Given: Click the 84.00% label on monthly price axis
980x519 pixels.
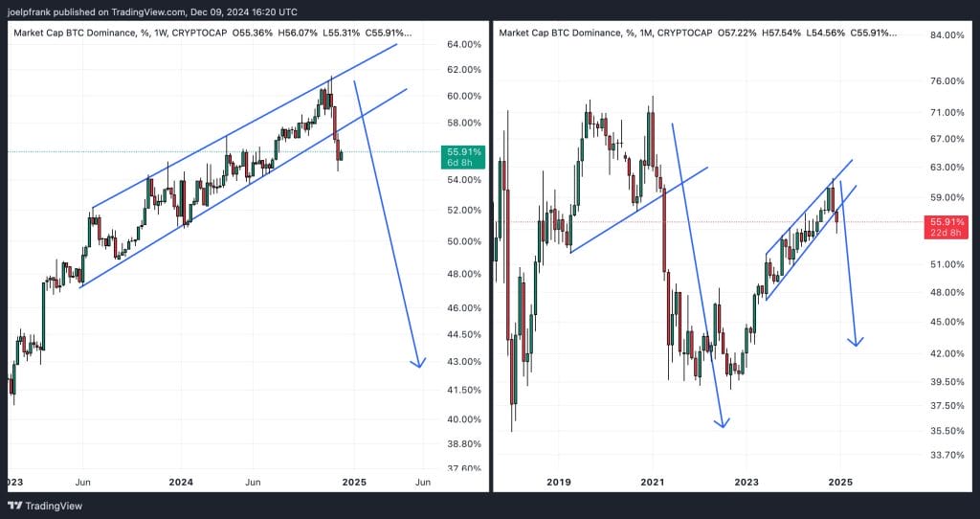Looking at the screenshot, I should tap(943, 36).
